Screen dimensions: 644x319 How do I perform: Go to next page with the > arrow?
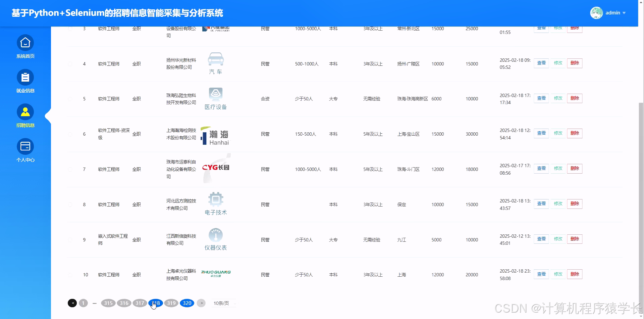pyautogui.click(x=201, y=303)
